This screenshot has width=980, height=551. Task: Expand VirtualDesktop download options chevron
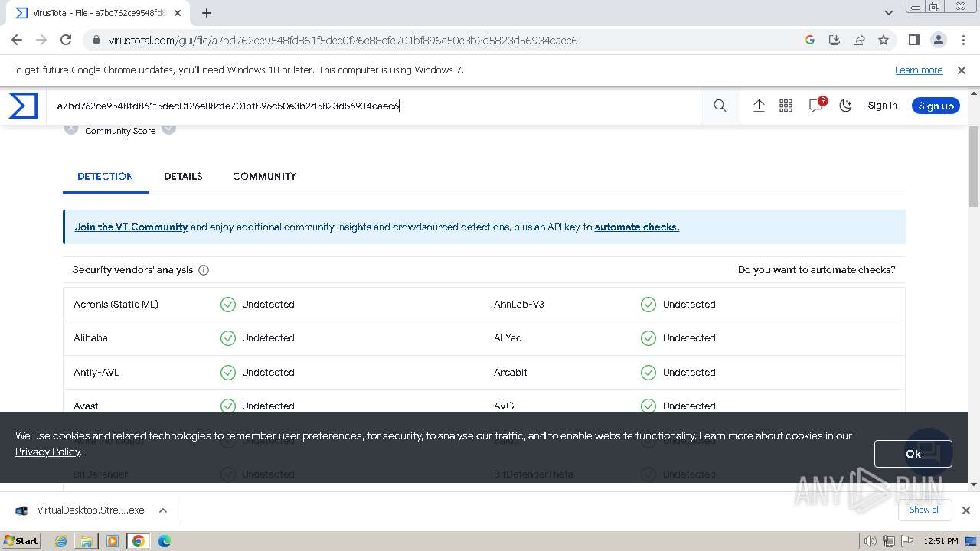pos(163,510)
